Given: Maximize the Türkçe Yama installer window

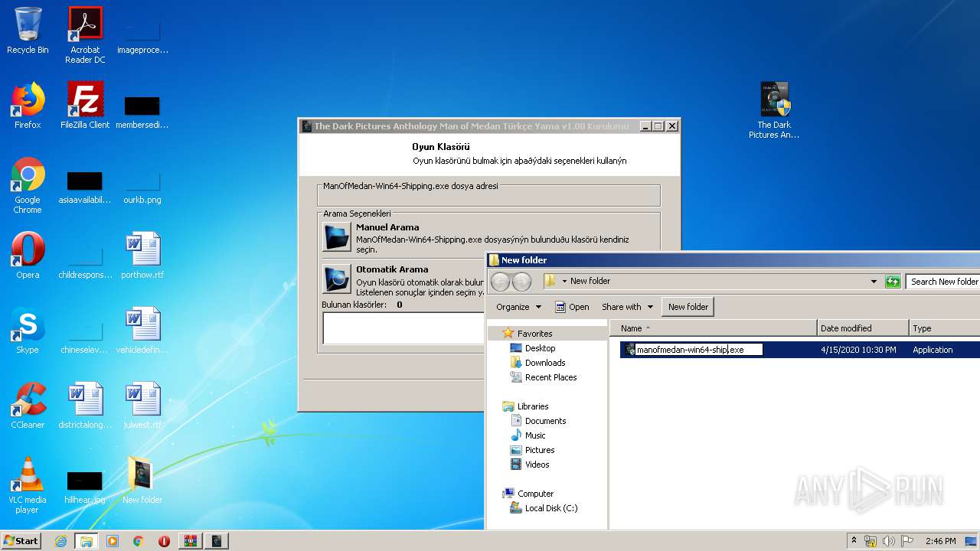Looking at the screenshot, I should 658,126.
